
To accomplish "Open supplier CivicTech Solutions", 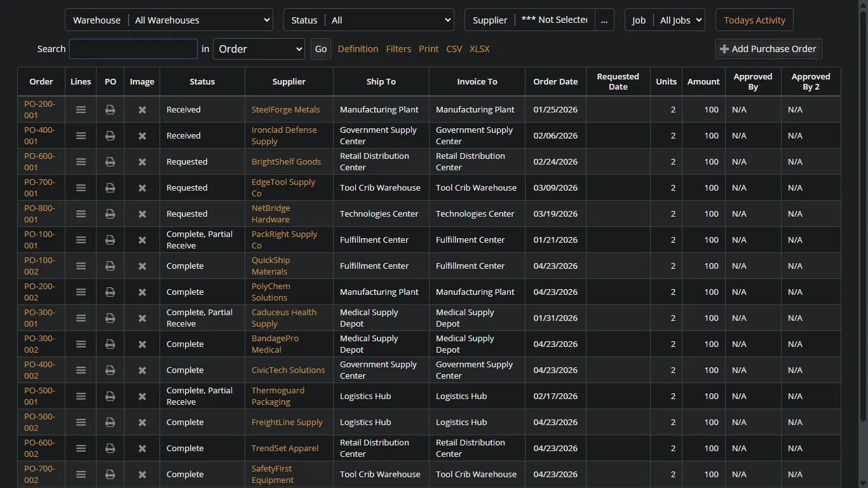I will point(288,370).
